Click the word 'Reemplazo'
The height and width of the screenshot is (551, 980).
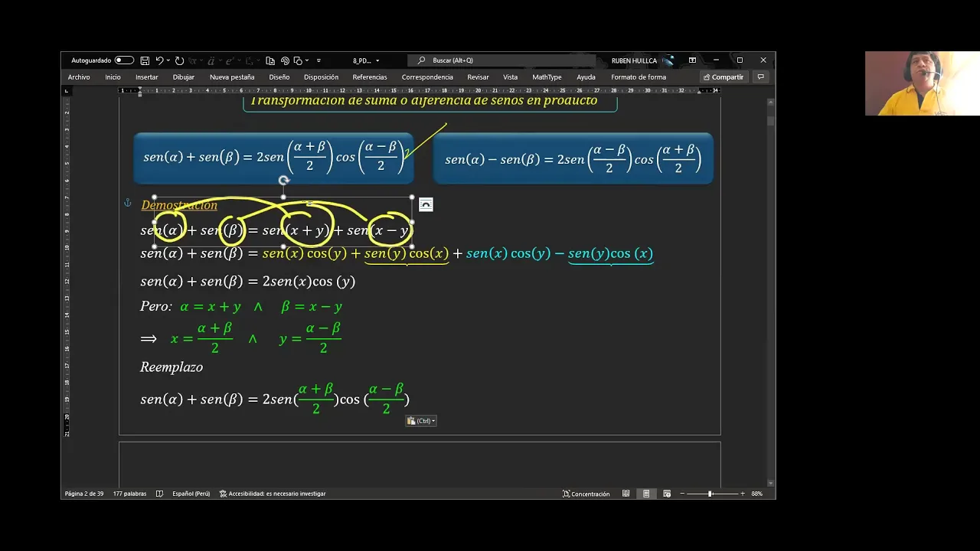click(x=171, y=367)
